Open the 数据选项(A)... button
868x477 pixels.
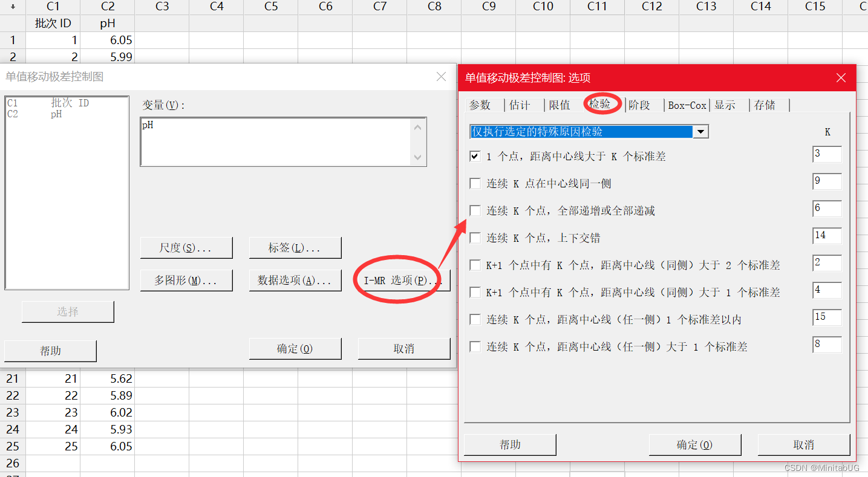[x=295, y=281]
